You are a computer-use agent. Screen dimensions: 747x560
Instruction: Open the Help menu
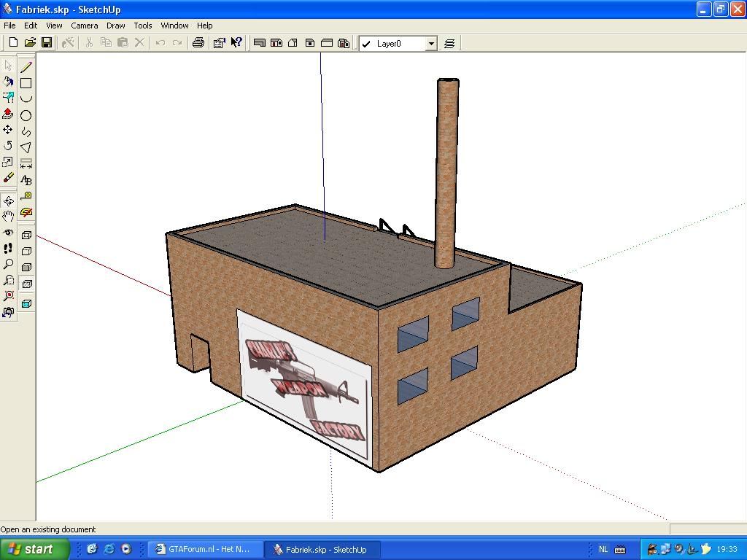click(205, 26)
